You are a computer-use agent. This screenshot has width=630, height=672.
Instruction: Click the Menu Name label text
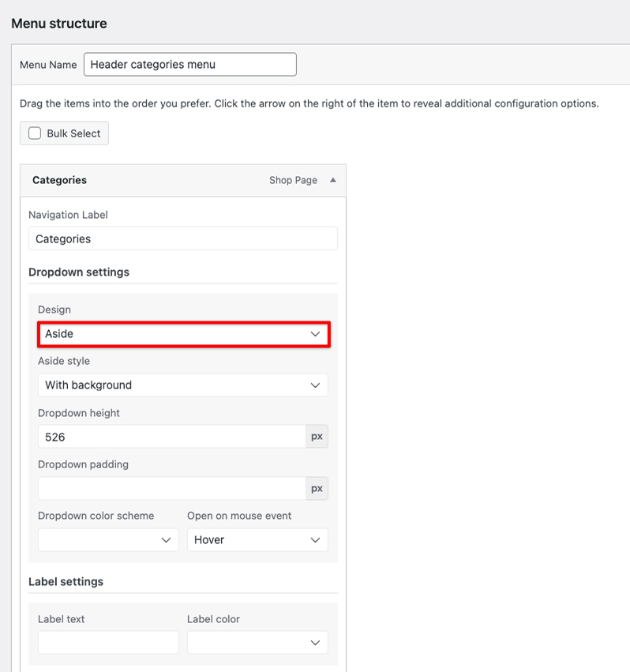click(x=48, y=65)
